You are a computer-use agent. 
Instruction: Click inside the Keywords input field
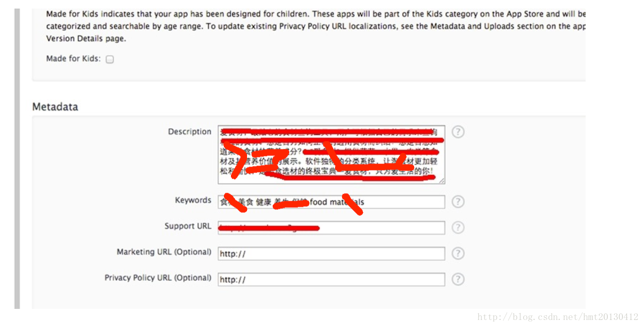click(332, 202)
